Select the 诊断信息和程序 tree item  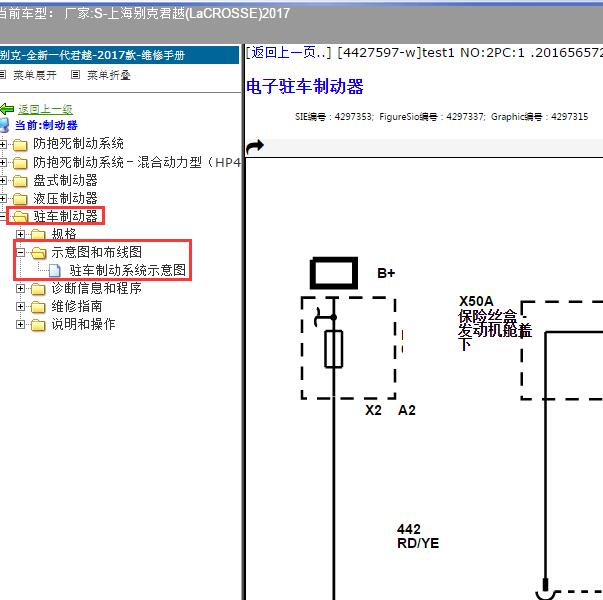click(x=97, y=288)
